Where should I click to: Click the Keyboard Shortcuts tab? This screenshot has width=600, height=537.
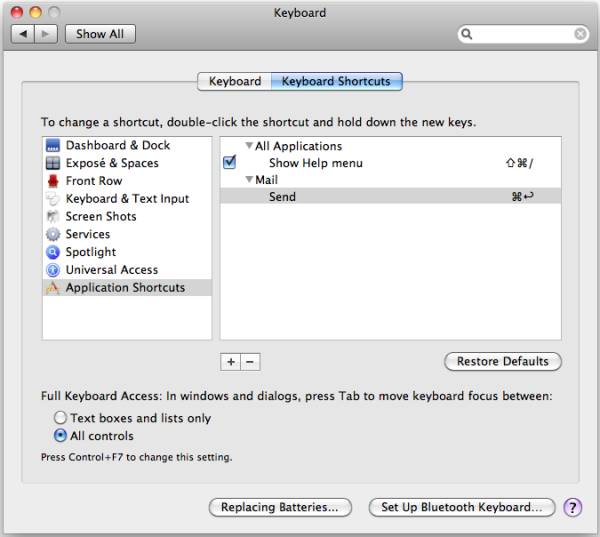(x=336, y=81)
